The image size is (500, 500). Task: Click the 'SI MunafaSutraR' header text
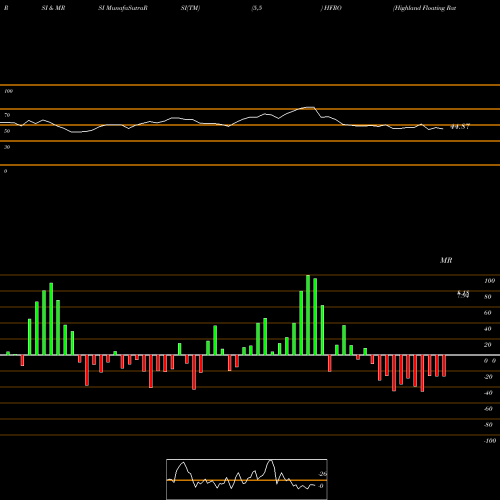coord(123,8)
